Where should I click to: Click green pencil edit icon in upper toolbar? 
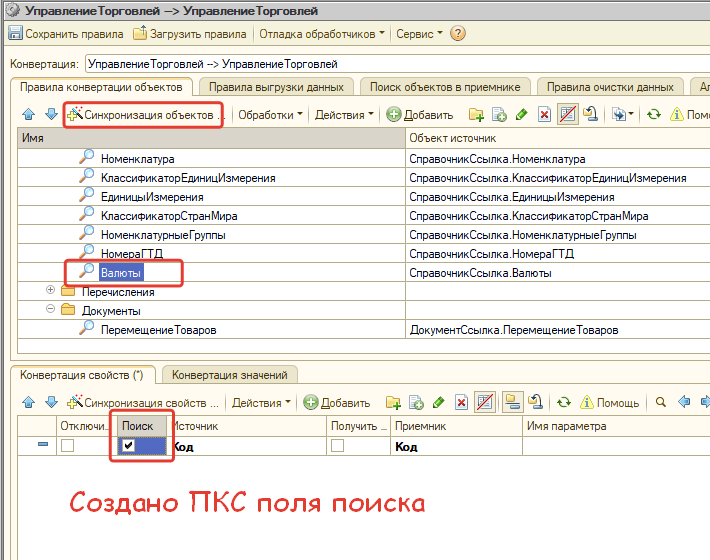click(522, 115)
